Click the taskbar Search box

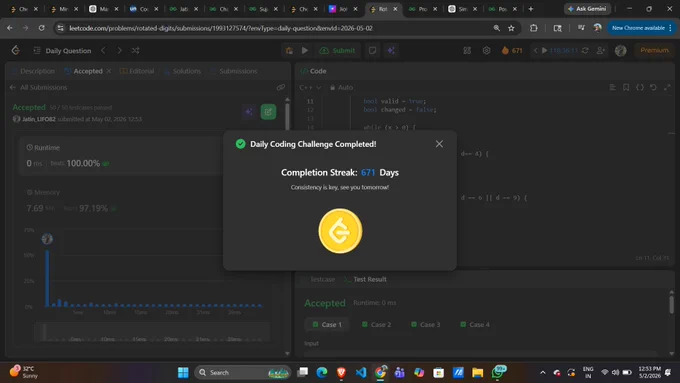point(243,373)
